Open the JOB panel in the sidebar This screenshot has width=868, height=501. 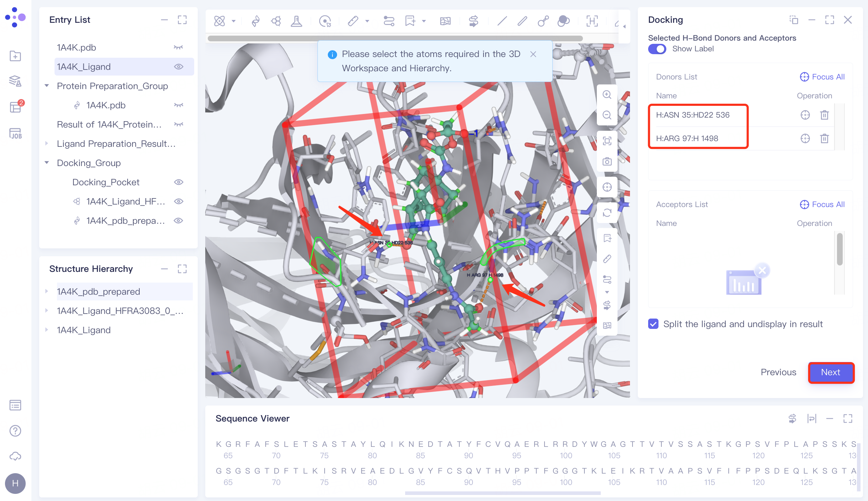(x=15, y=134)
